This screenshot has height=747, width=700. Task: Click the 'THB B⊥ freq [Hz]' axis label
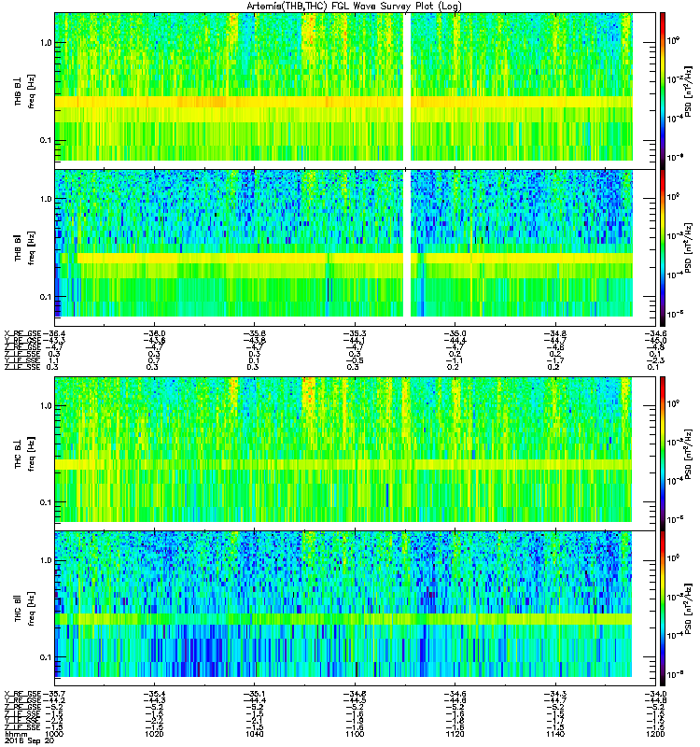24,91
